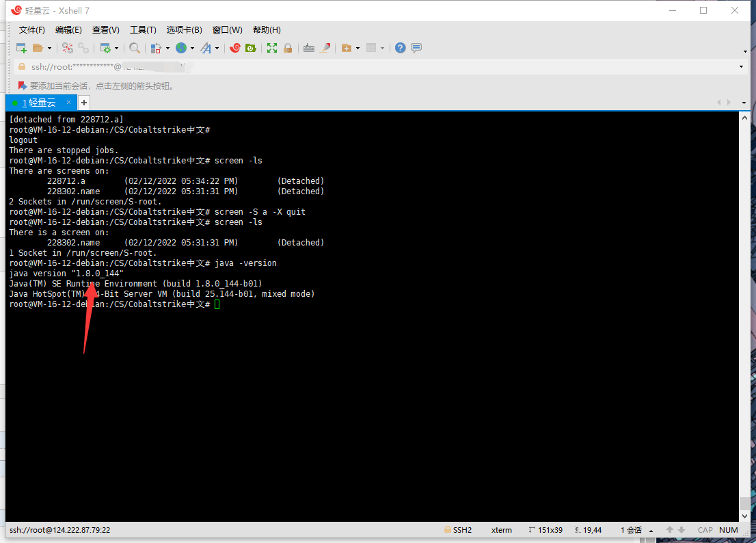756x543 pixels.
Task: Expand the open-session folder dropdown arrow
Action: [49, 49]
